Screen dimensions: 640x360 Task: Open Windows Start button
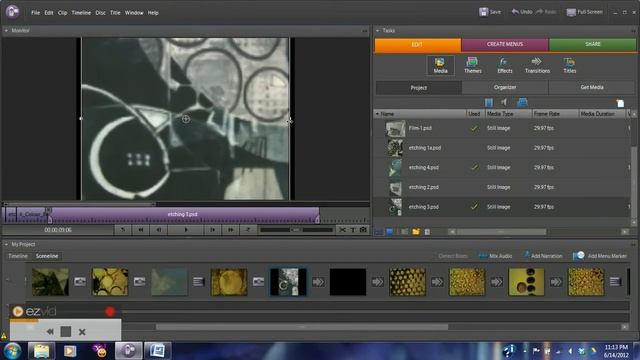point(12,351)
